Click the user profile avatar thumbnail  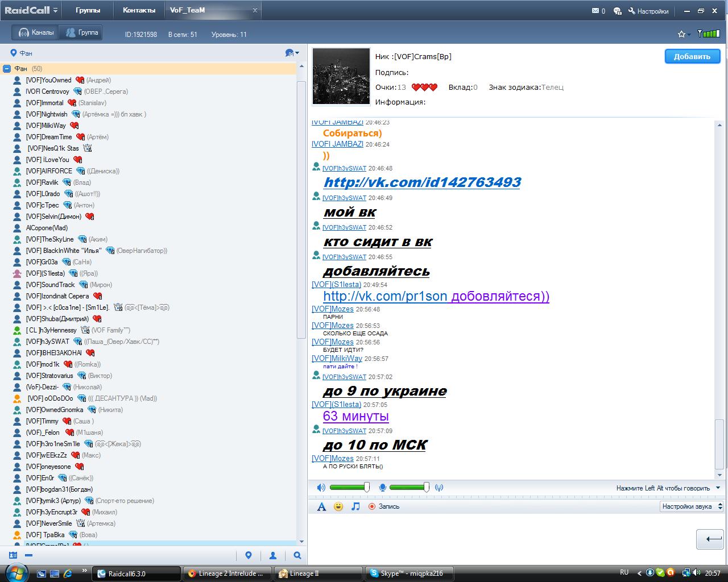coord(341,77)
